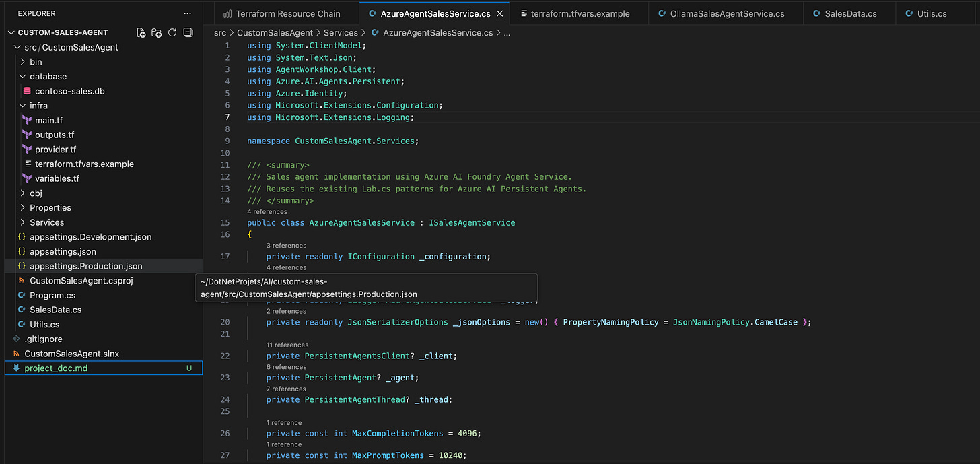Switch to the Utils.cs editor tab
Viewport: 980px width, 464px height.
[932, 13]
